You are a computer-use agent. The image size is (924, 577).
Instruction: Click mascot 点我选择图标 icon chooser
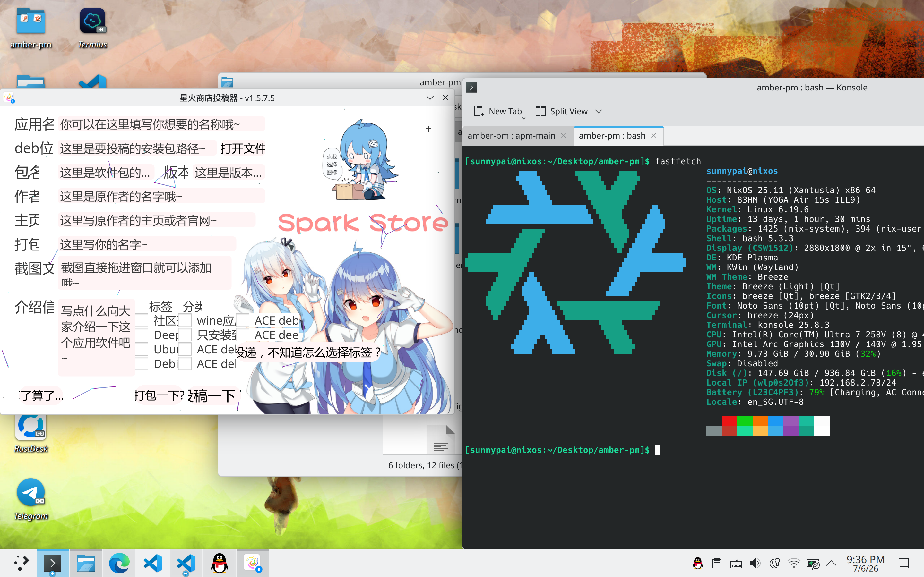pos(361,160)
